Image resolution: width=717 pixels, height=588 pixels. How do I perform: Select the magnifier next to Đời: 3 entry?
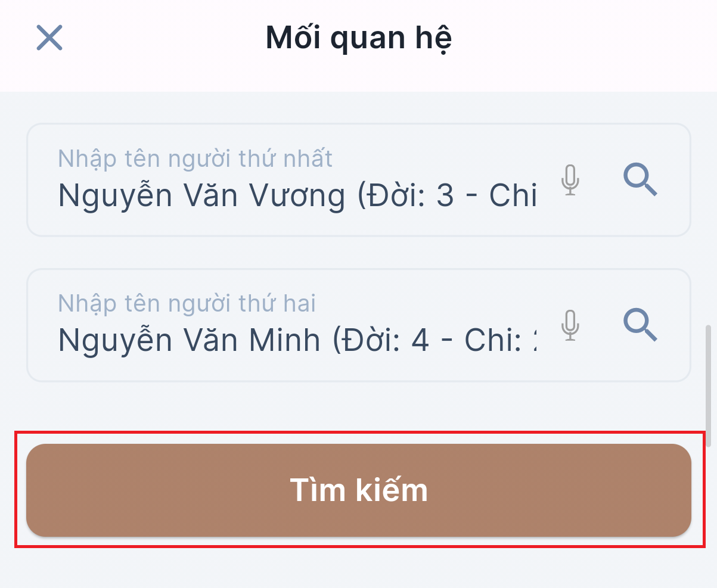click(x=641, y=180)
